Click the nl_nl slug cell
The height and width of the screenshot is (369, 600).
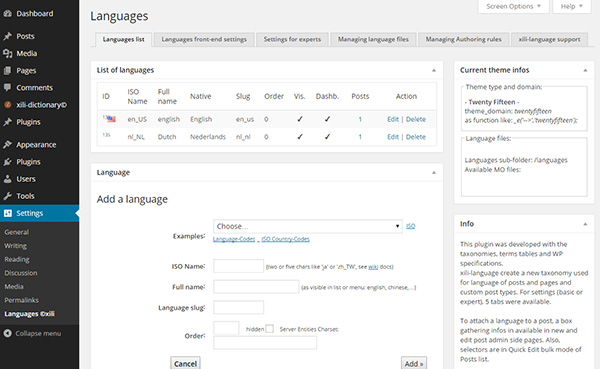243,137
